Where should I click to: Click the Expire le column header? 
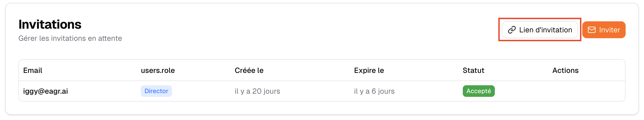(x=369, y=71)
